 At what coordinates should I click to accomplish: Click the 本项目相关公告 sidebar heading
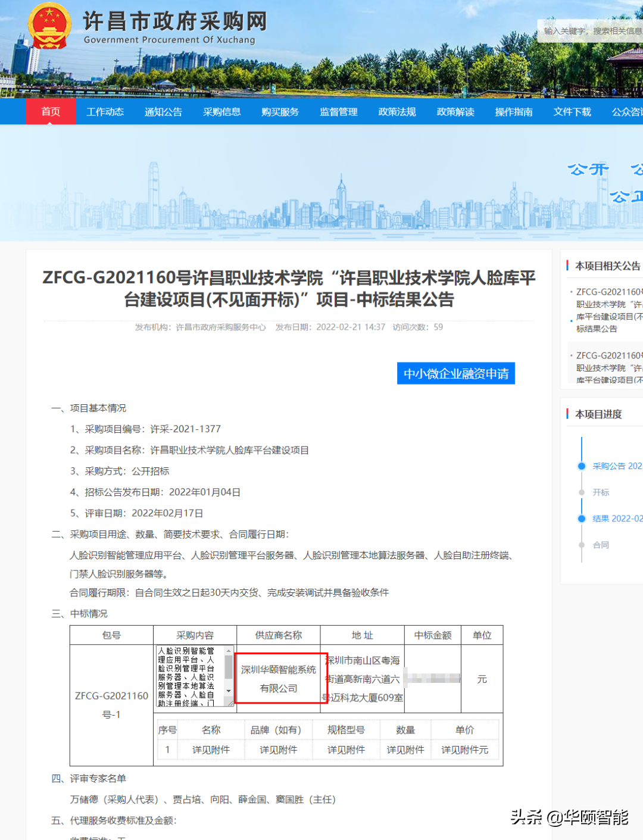coord(608,266)
